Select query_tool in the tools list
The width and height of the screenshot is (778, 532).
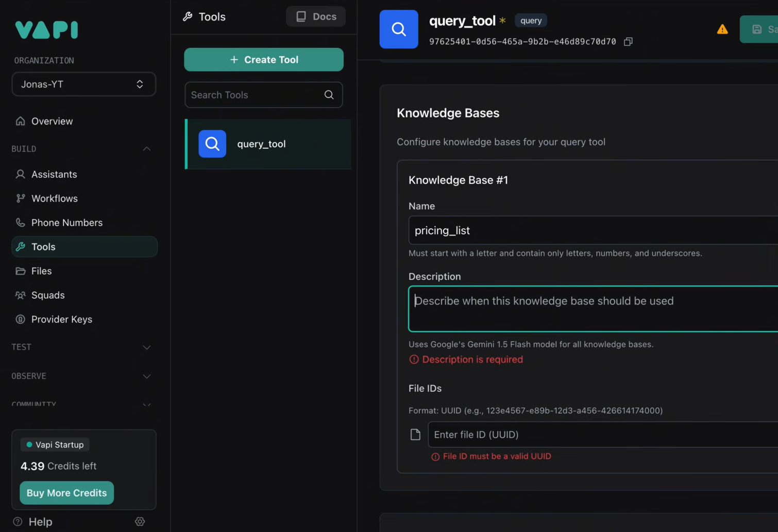268,144
